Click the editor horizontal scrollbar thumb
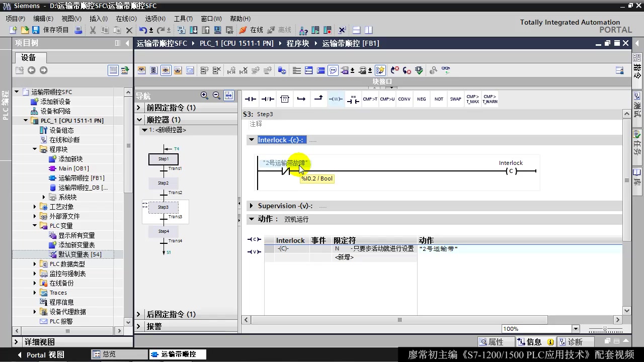 coord(399,320)
